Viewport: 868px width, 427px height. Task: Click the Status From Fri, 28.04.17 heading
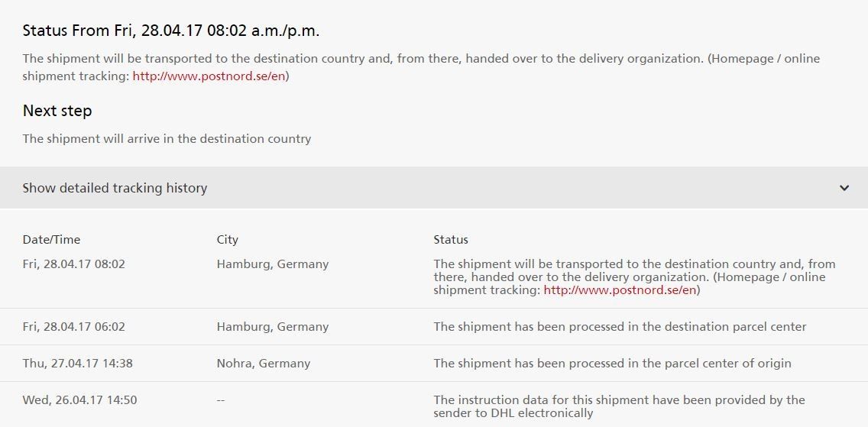pyautogui.click(x=171, y=31)
